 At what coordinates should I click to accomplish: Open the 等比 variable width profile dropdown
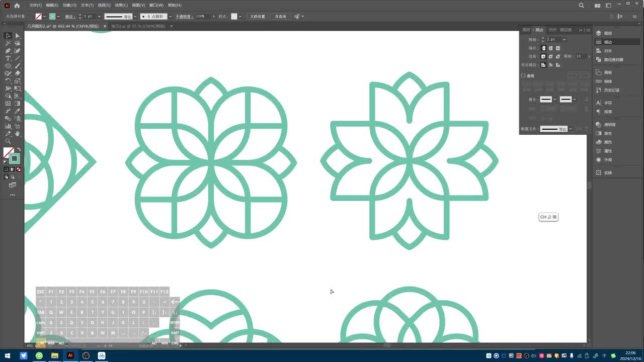tap(134, 17)
